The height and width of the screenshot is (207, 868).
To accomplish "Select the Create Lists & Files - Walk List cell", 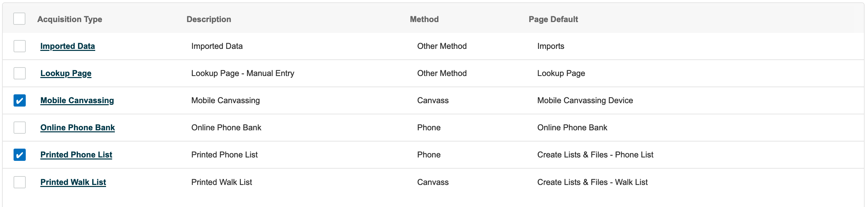I will tap(593, 182).
